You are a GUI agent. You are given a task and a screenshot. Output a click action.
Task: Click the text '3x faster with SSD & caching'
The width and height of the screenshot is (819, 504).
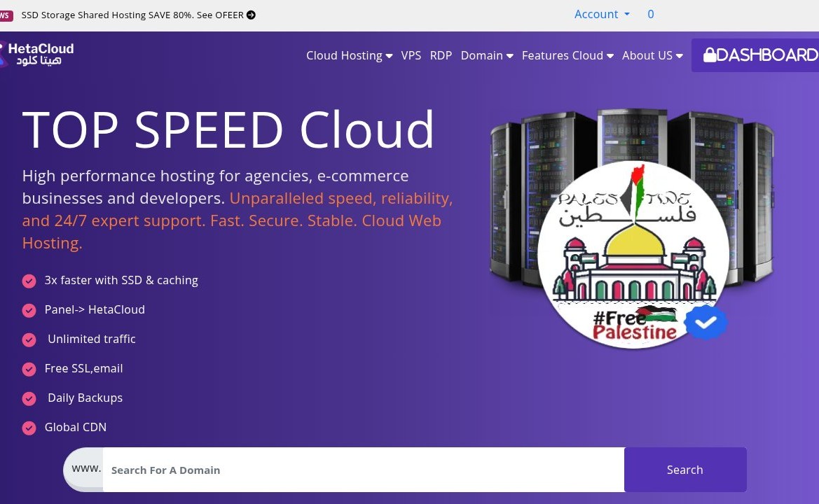point(121,280)
